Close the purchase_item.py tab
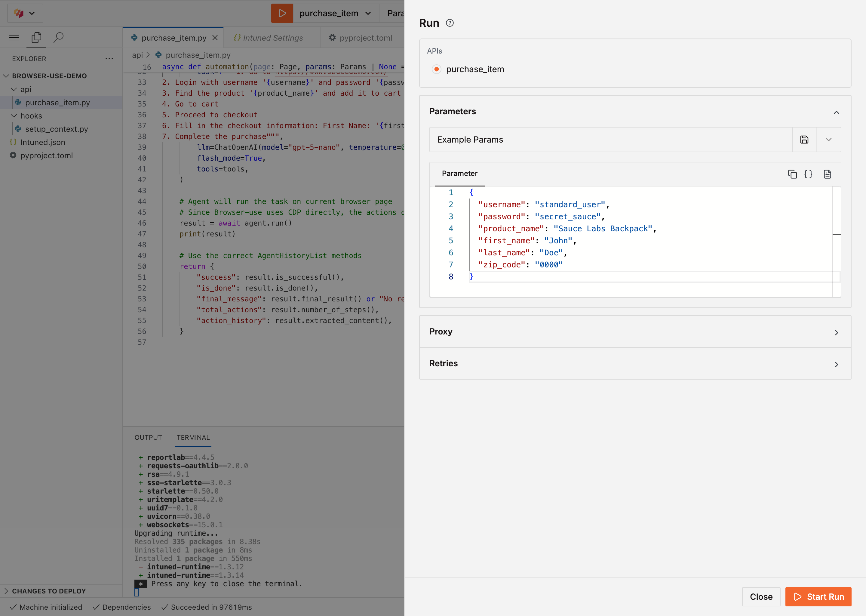Screen dimensions: 866x616 pyautogui.click(x=215, y=38)
